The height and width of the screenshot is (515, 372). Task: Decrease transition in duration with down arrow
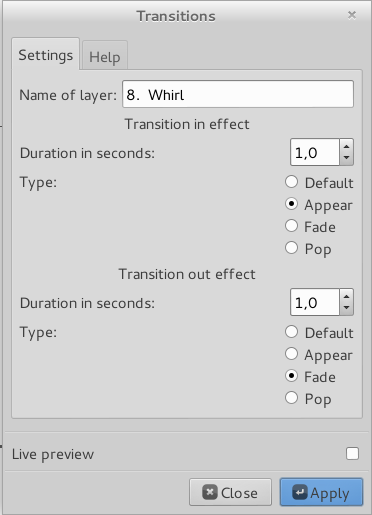tap(347, 158)
